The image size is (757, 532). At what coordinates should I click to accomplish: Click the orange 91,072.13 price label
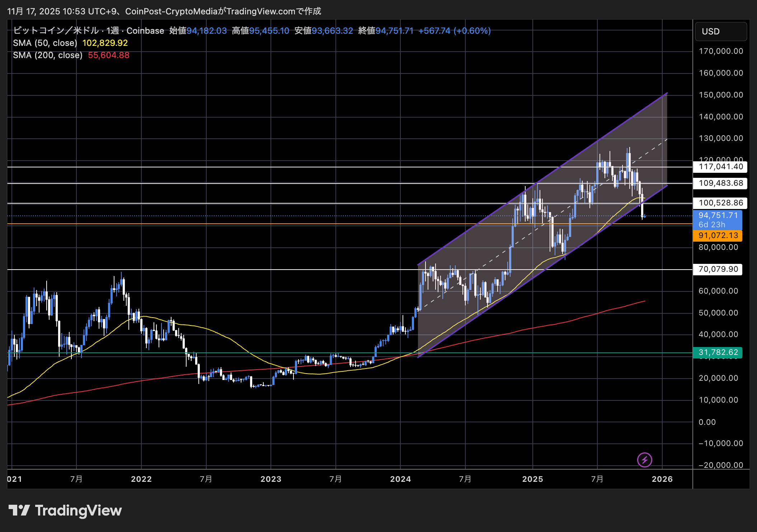[718, 236]
